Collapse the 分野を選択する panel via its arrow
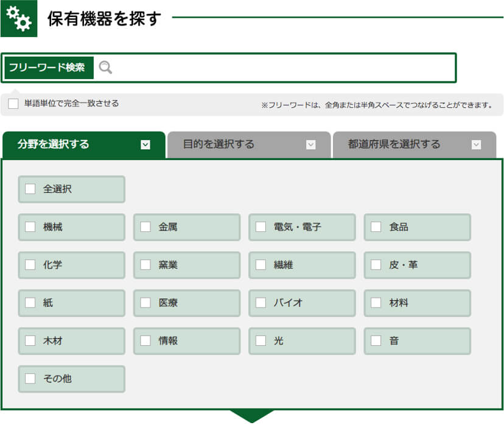The width and height of the screenshot is (504, 425). pyautogui.click(x=145, y=144)
